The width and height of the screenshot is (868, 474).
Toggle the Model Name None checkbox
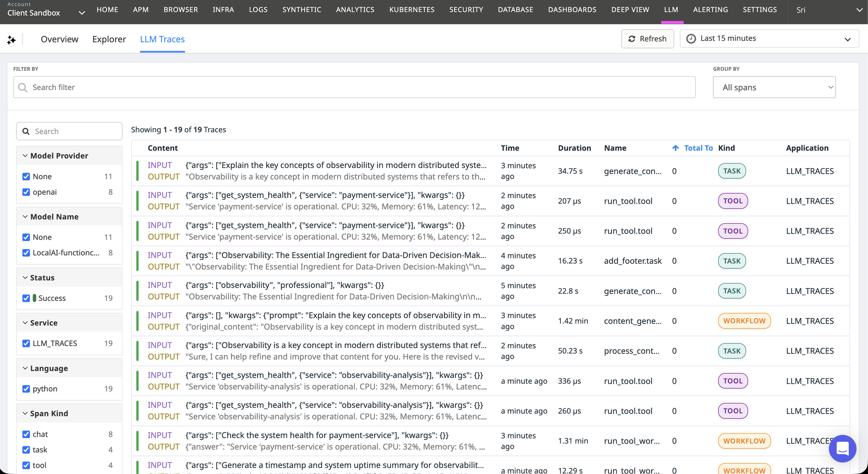coord(26,237)
